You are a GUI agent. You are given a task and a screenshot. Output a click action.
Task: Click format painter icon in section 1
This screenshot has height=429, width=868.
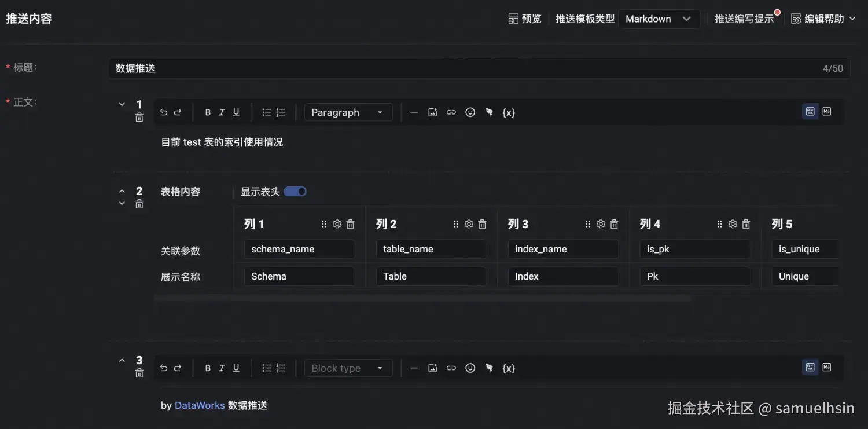click(x=489, y=112)
